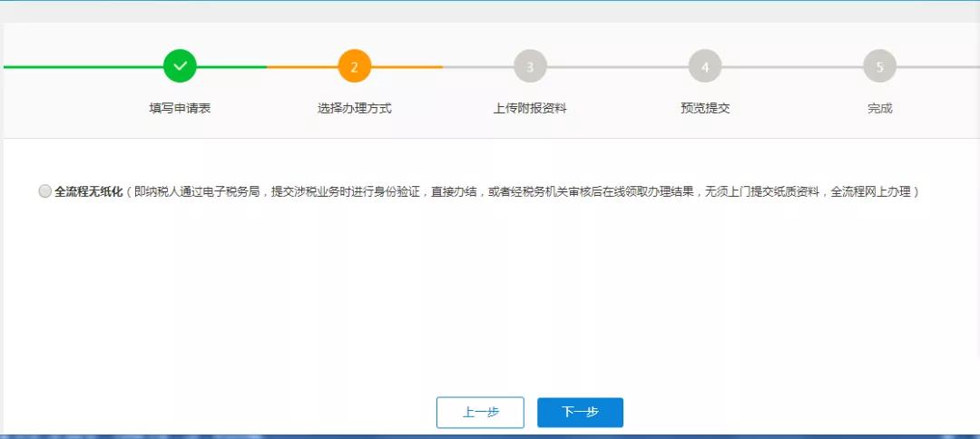
Task: Click the green progress line before step 1
Action: [x=82, y=66]
